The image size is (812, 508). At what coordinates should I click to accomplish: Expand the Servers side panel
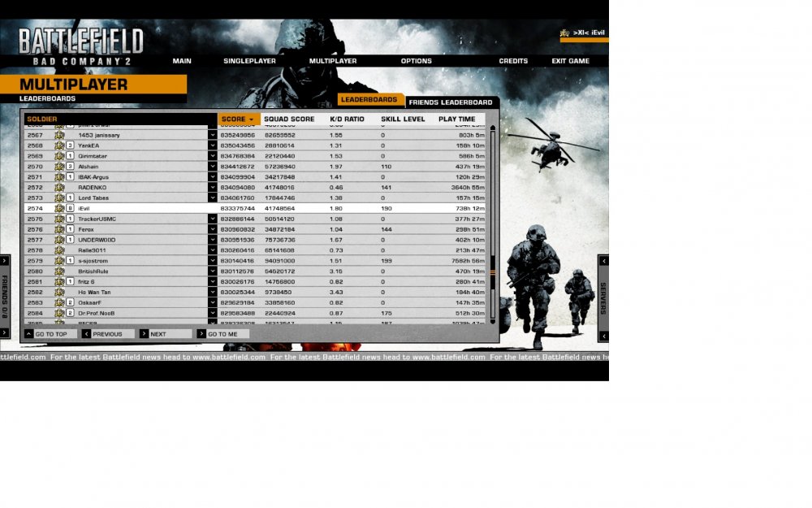click(603, 297)
